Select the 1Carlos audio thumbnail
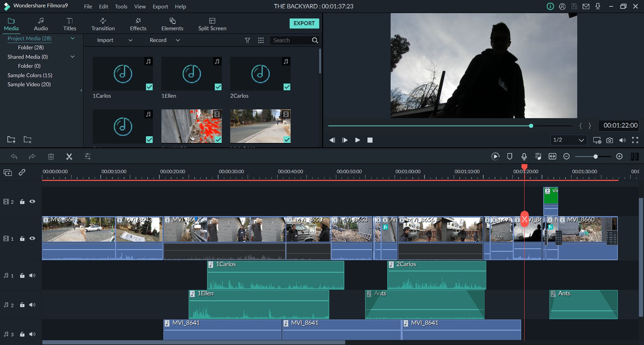644x345 pixels. (123, 73)
